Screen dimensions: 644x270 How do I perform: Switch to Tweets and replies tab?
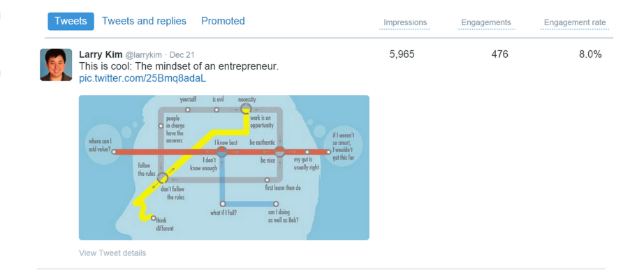tap(144, 21)
